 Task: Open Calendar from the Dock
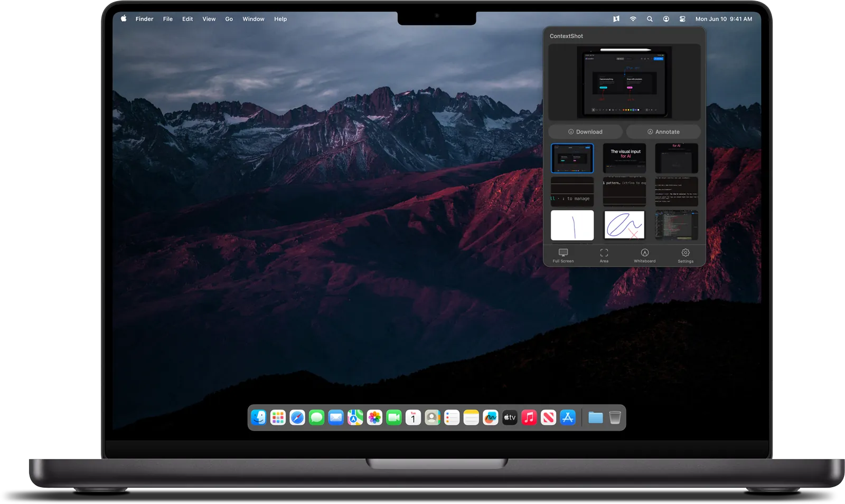tap(413, 418)
